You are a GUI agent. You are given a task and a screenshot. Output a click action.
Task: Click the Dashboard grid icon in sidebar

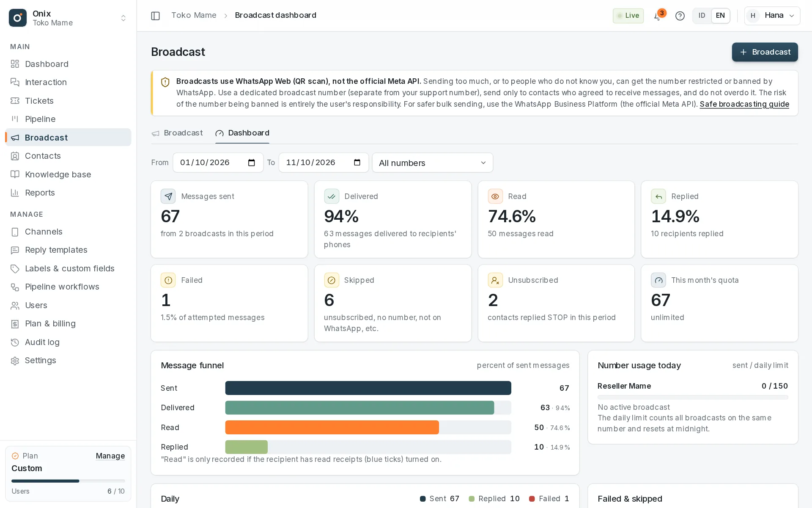[15, 64]
